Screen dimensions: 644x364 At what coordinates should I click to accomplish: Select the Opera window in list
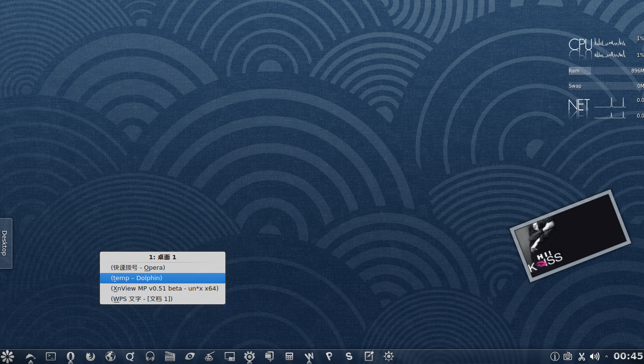click(x=162, y=268)
